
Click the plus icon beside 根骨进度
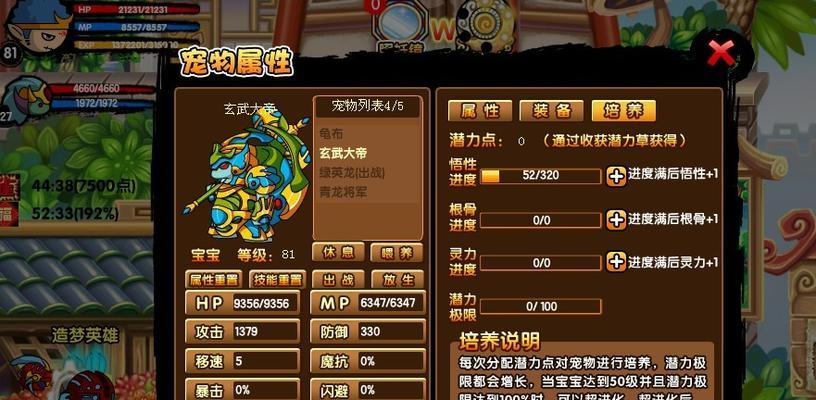616,220
